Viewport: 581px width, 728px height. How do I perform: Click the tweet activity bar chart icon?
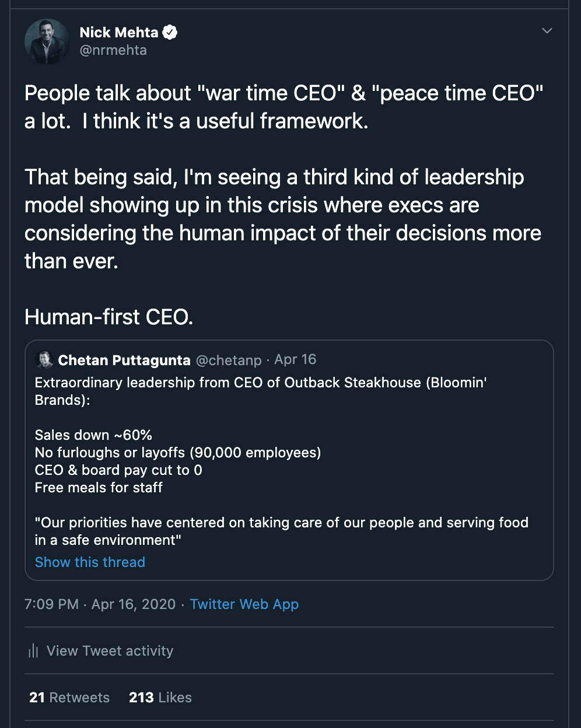(x=33, y=651)
